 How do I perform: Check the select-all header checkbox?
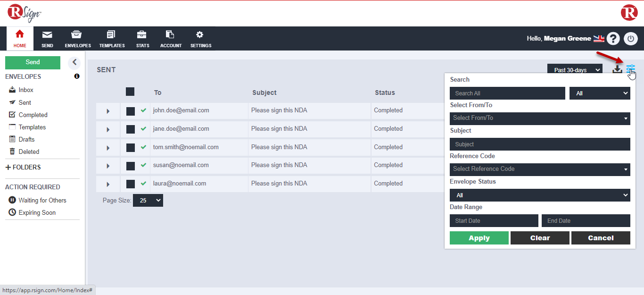pyautogui.click(x=130, y=92)
